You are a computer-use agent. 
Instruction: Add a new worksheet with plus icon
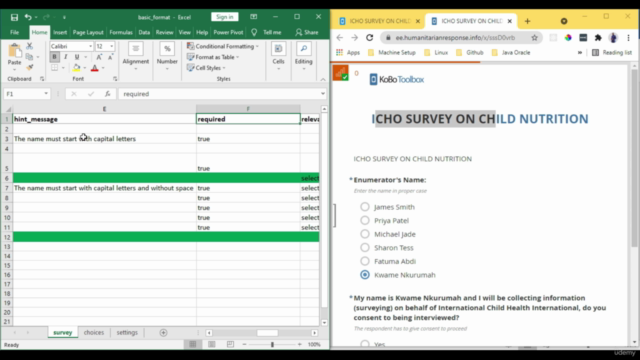pyautogui.click(x=163, y=333)
